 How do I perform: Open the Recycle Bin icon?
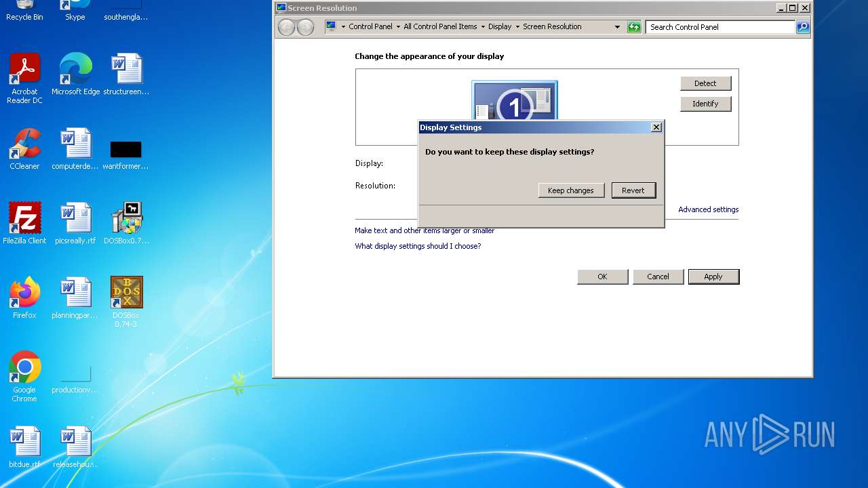point(24,10)
